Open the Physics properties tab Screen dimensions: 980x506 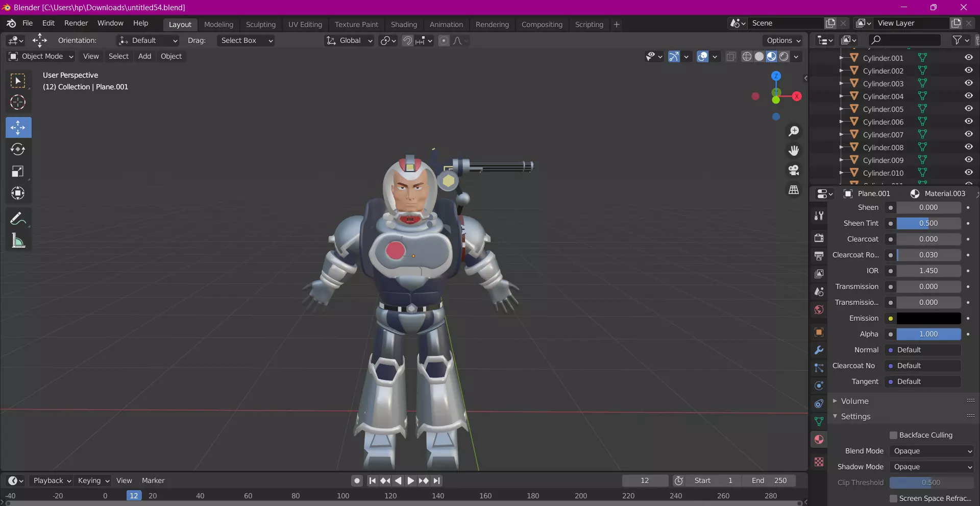point(819,385)
